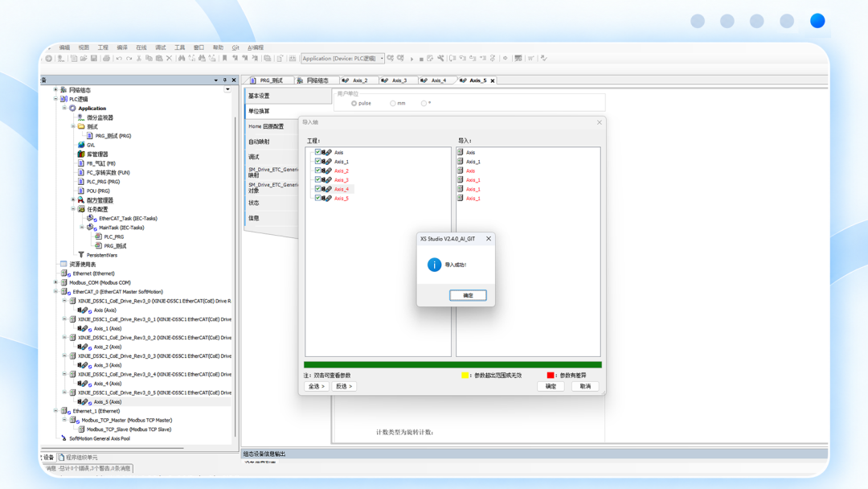Open the 调试 menu in the menu bar
This screenshot has height=489, width=868.
[x=161, y=47]
